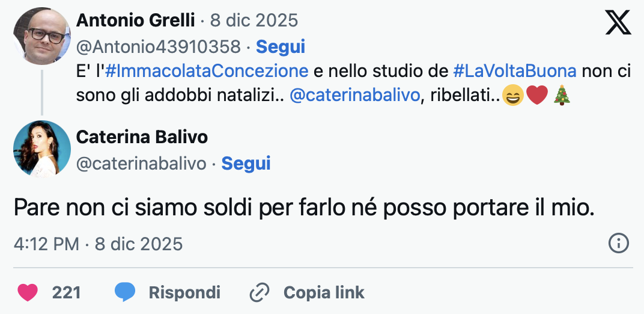Viewport: 644px width, 314px height.
Task: Open the tweet info circle icon
Action: click(x=618, y=244)
